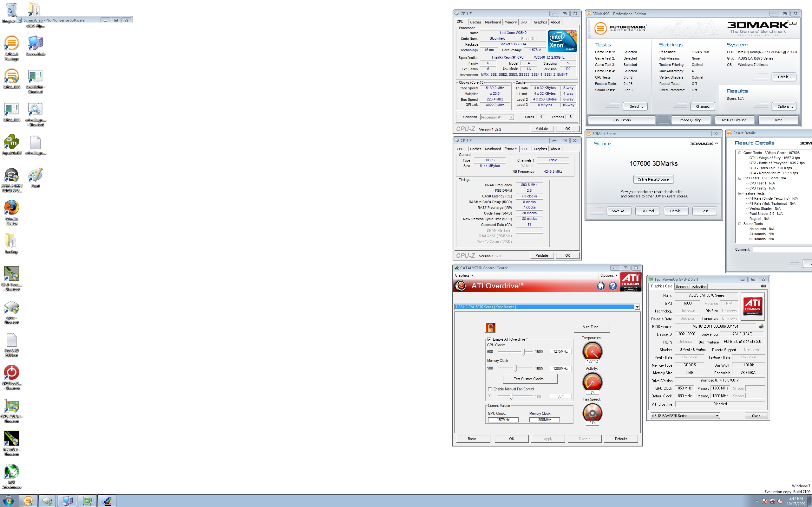Switch to the Mainboard tab in the upper CPU-Z window

click(493, 22)
